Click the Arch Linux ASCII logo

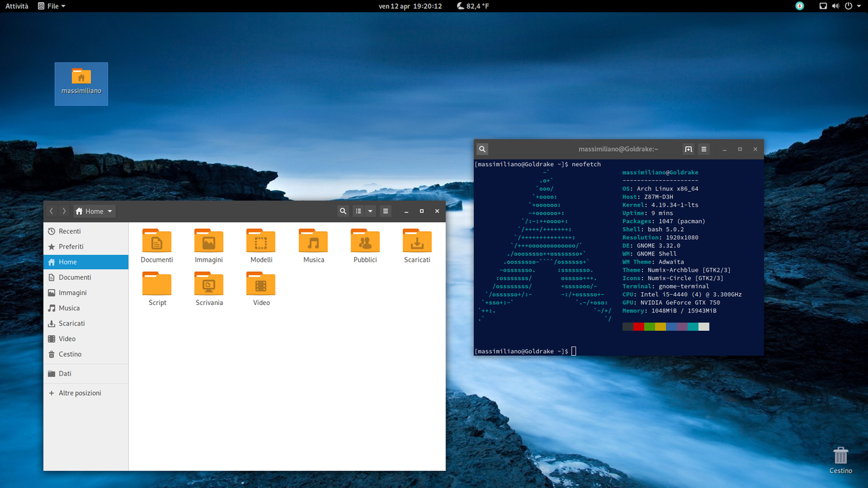click(x=546, y=246)
